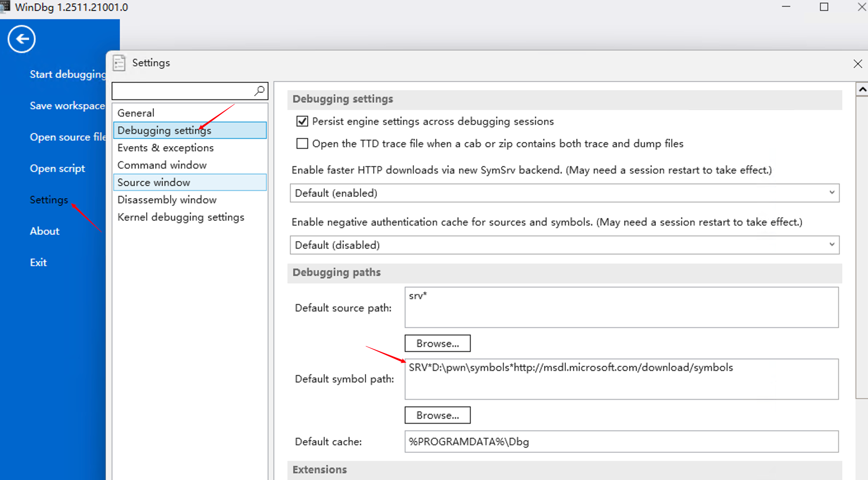Choose Save workspace from sidebar menu
This screenshot has height=480, width=868.
coord(67,106)
